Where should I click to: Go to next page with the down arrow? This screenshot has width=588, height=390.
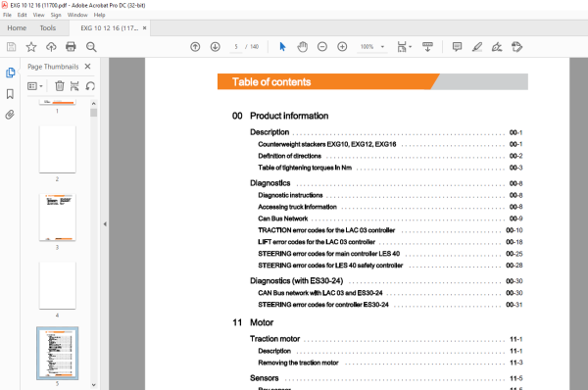point(215,47)
